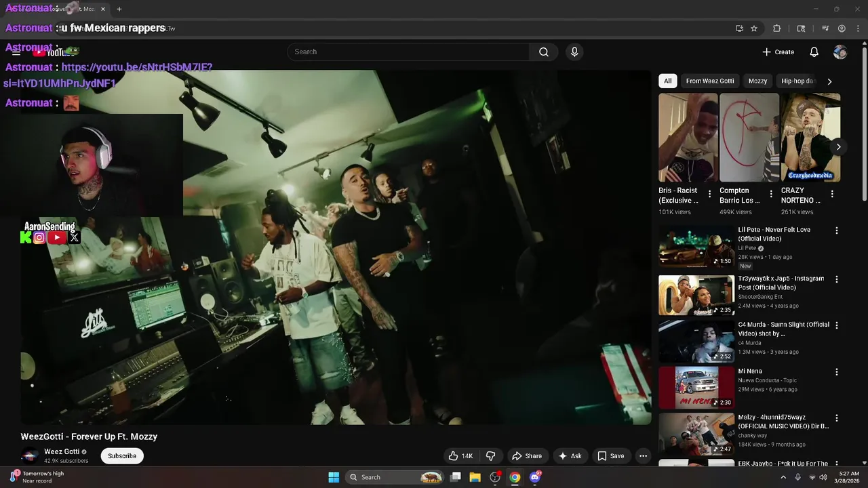Open the Weez Gotti channel avatar
This screenshot has height=488, width=868.
point(30,456)
